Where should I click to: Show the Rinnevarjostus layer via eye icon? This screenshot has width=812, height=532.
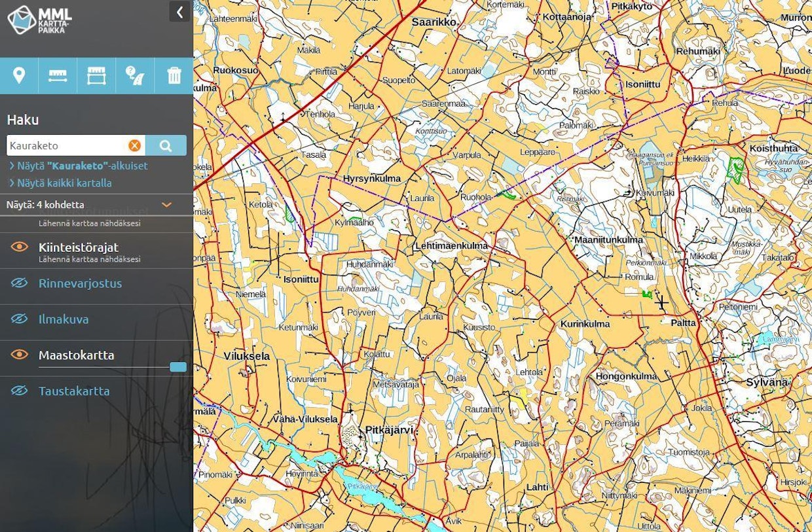point(20,283)
